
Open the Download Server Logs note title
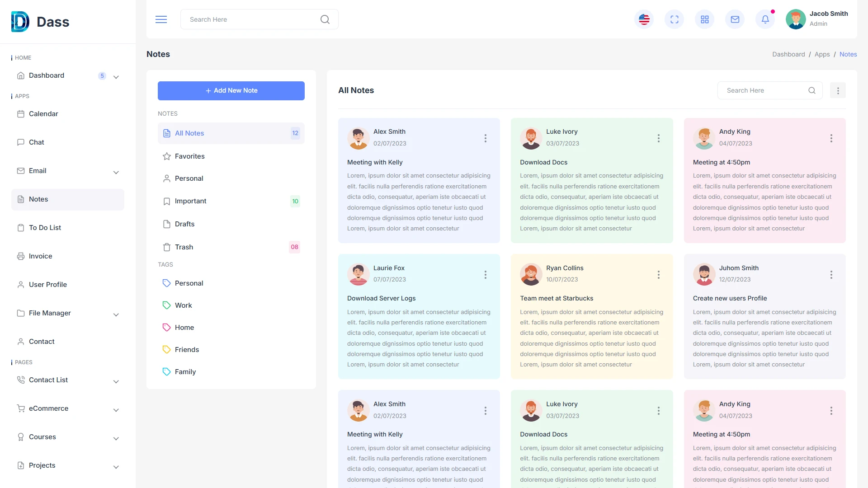tap(381, 298)
